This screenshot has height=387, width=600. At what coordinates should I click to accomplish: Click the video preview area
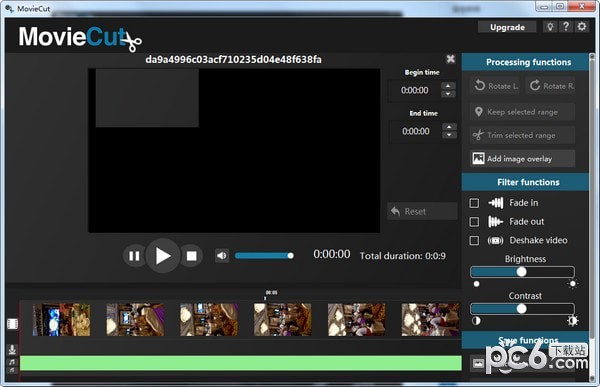click(x=234, y=150)
